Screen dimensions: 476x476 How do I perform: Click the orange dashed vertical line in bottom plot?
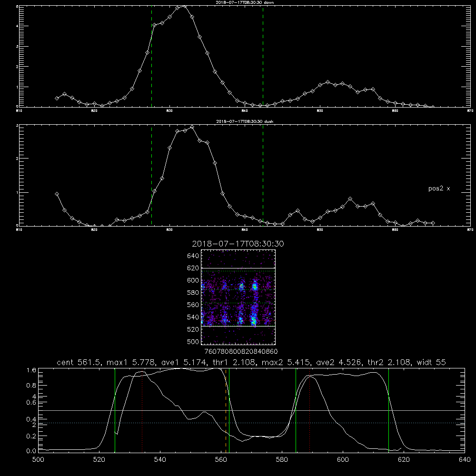point(226,410)
